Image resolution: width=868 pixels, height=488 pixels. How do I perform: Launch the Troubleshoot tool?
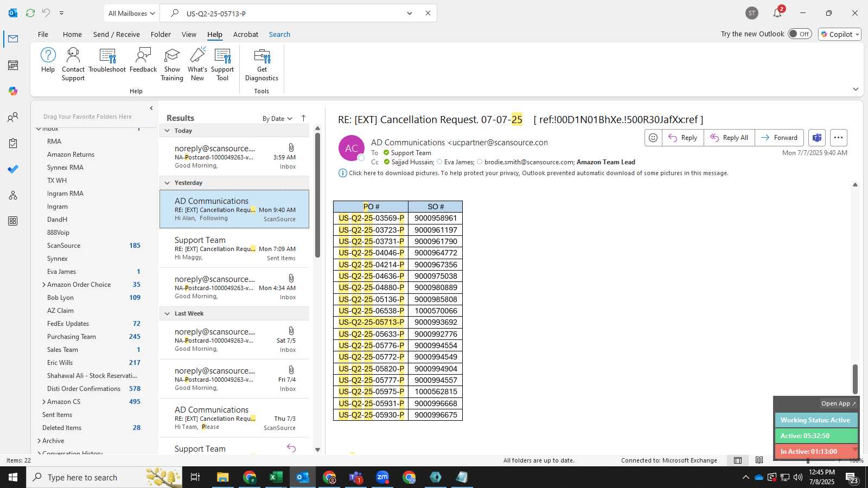click(x=107, y=60)
